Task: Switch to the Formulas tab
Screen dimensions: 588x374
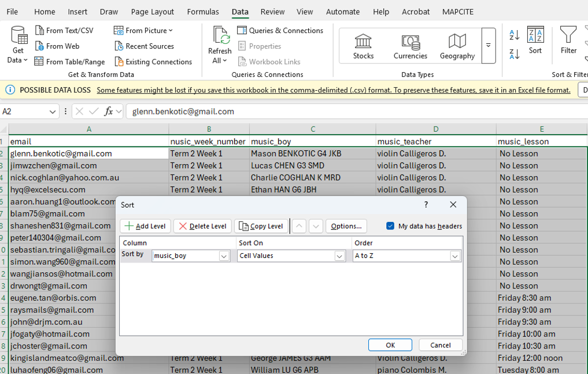Action: pyautogui.click(x=203, y=12)
